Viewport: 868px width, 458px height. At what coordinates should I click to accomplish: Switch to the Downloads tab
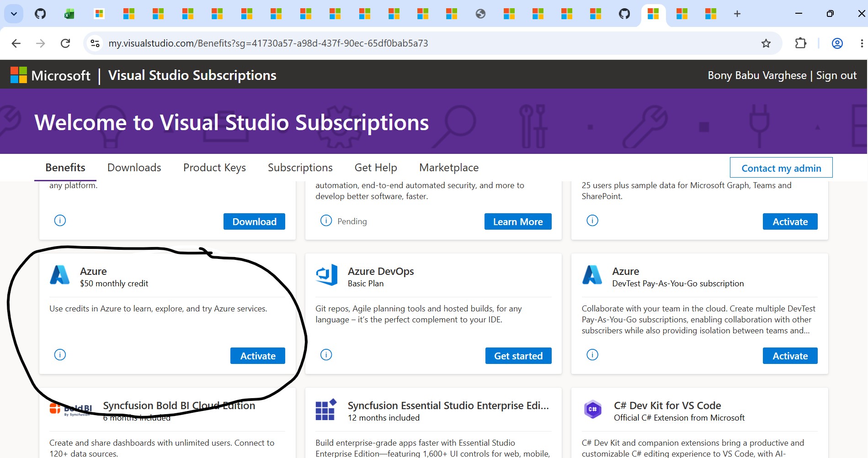click(134, 168)
